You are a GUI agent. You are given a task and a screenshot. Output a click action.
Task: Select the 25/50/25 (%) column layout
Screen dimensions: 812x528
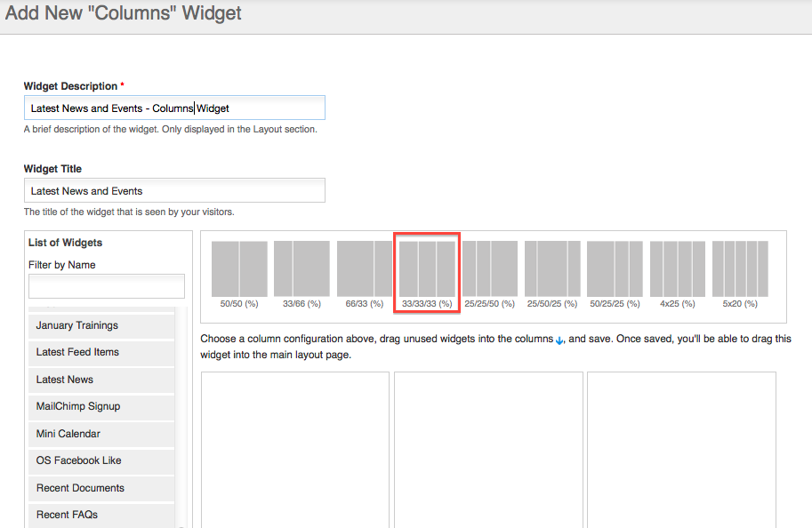pos(552,269)
